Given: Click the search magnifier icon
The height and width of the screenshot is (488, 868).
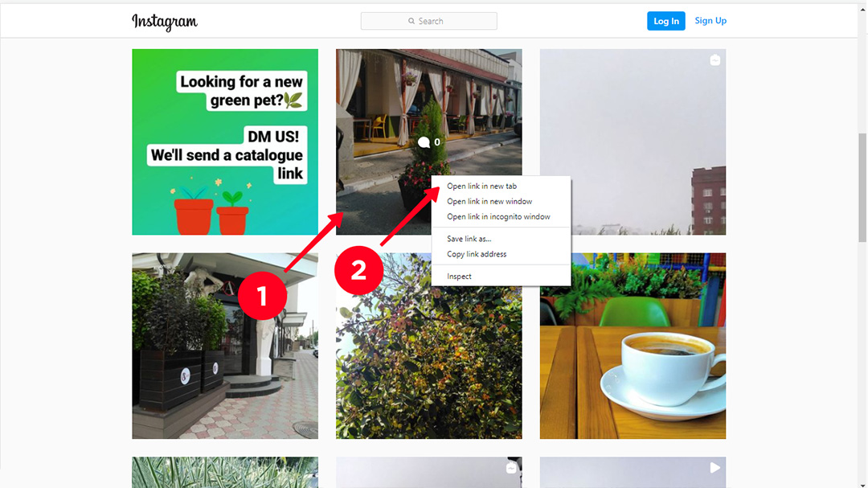Looking at the screenshot, I should [x=411, y=21].
